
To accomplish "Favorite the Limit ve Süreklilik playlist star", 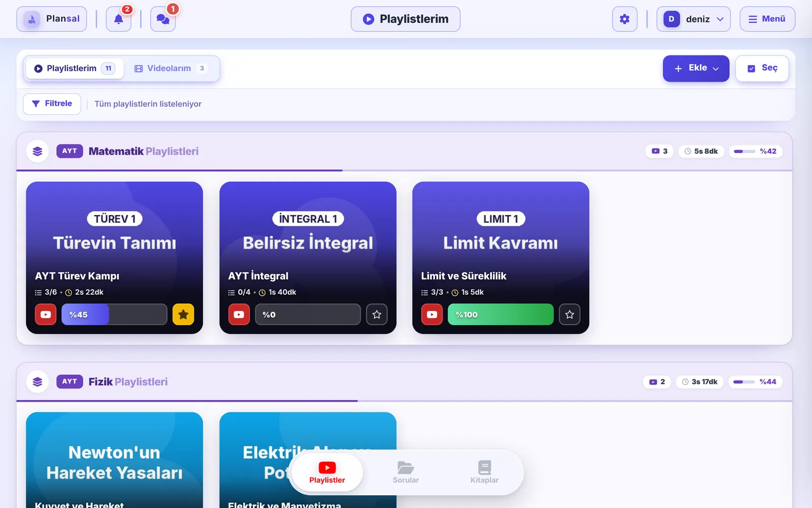I will pyautogui.click(x=569, y=314).
